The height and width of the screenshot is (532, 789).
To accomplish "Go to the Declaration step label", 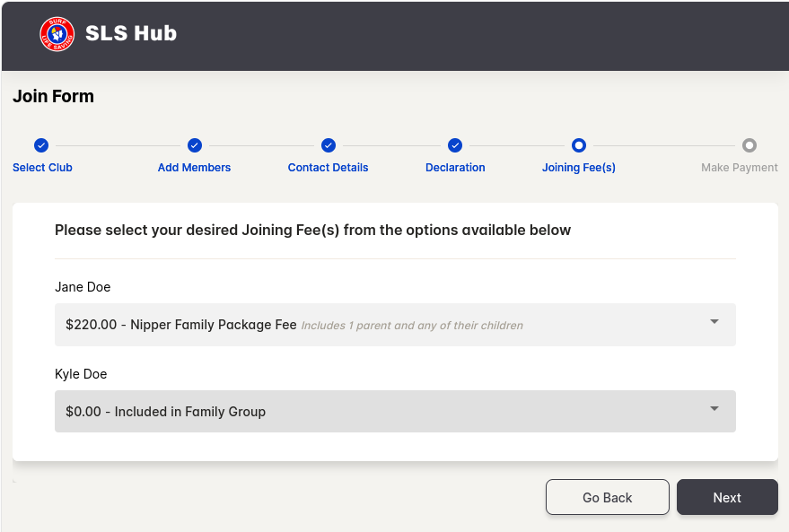I will point(455,168).
